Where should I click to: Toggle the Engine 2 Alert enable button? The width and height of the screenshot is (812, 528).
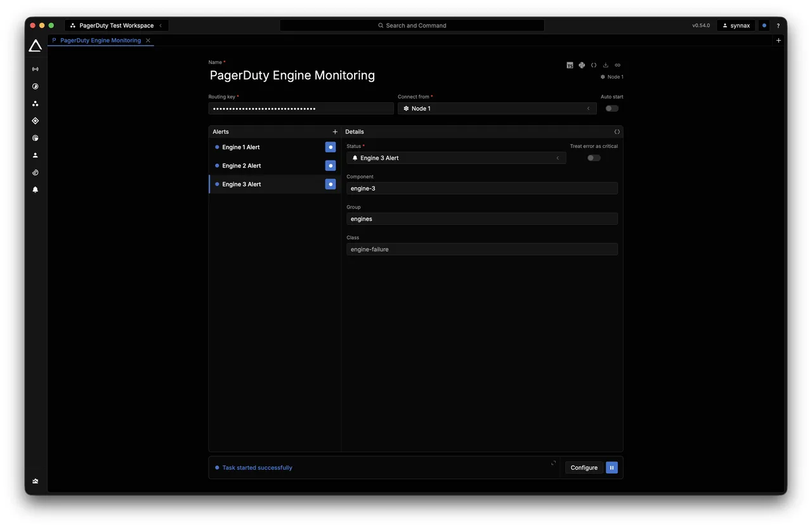click(x=331, y=166)
